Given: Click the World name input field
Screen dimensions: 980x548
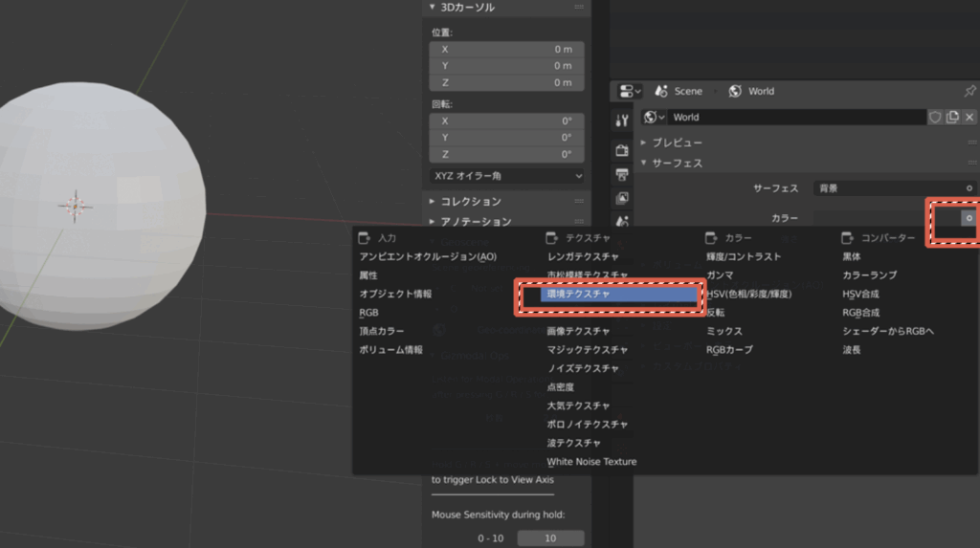Looking at the screenshot, I should click(796, 118).
